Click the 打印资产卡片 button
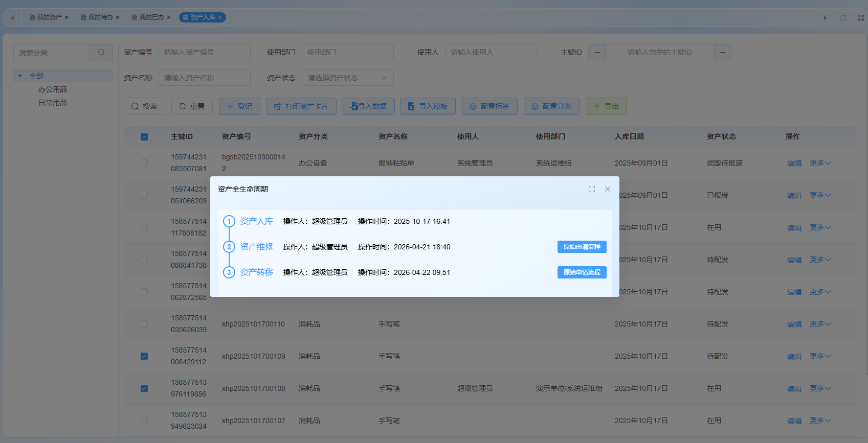Screen dimensions: 868x443 [301, 106]
